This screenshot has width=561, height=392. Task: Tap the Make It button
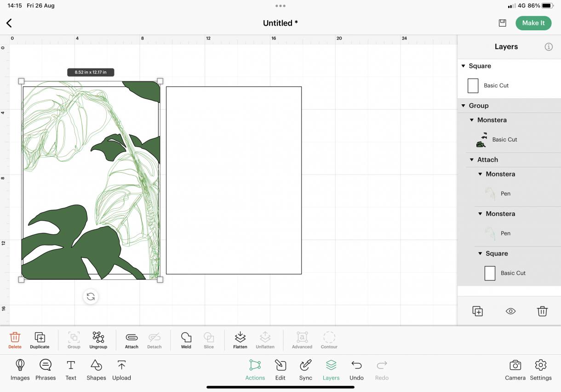533,23
